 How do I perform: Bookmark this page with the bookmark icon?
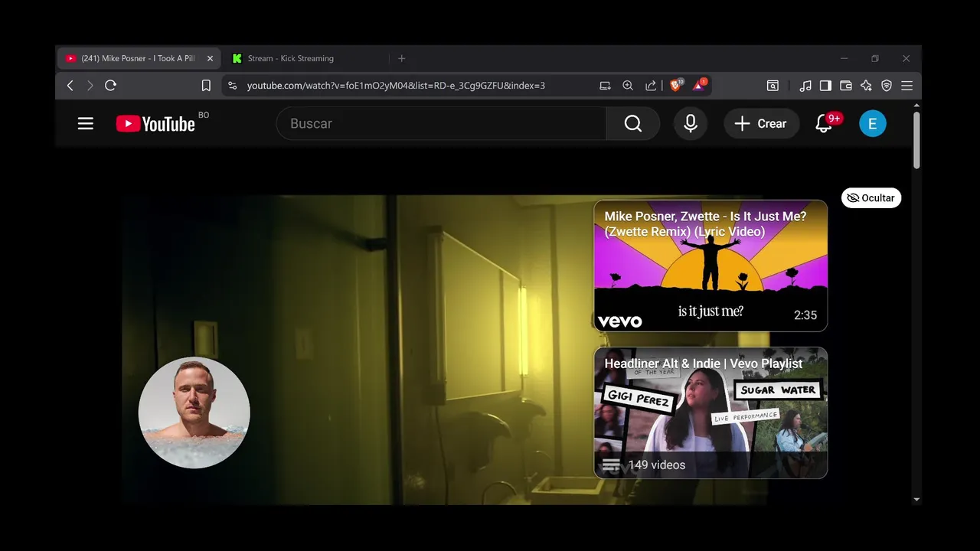[206, 86]
